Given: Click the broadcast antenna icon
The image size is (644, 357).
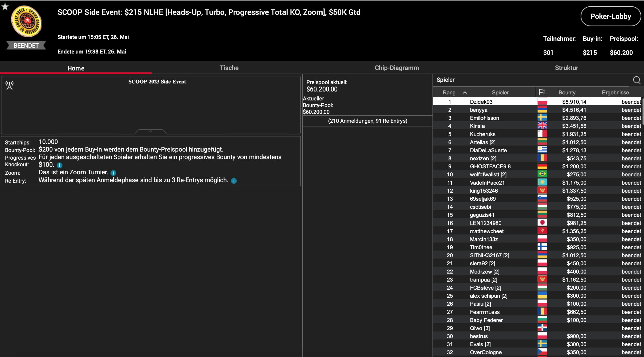Looking at the screenshot, I should [x=10, y=85].
